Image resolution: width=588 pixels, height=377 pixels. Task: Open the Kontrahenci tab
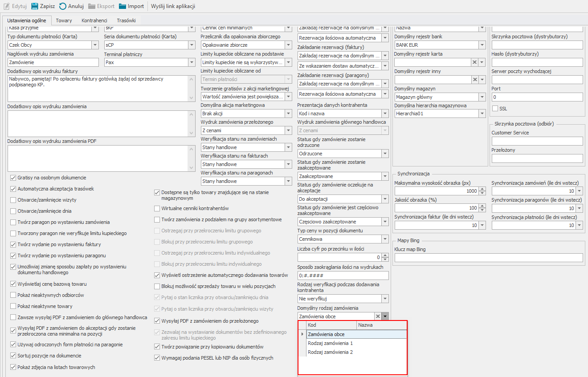coord(94,20)
